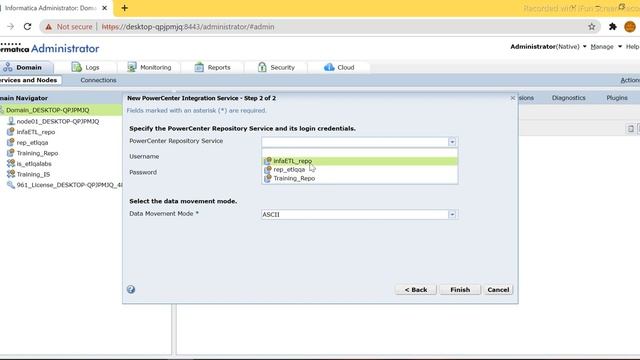Open the Logs tab
Viewport: 640px width, 360px height.
pyautogui.click(x=85, y=67)
